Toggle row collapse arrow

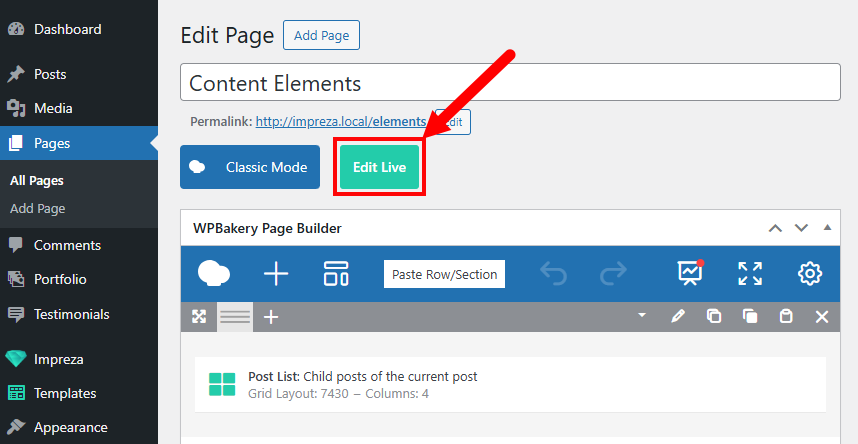click(642, 315)
